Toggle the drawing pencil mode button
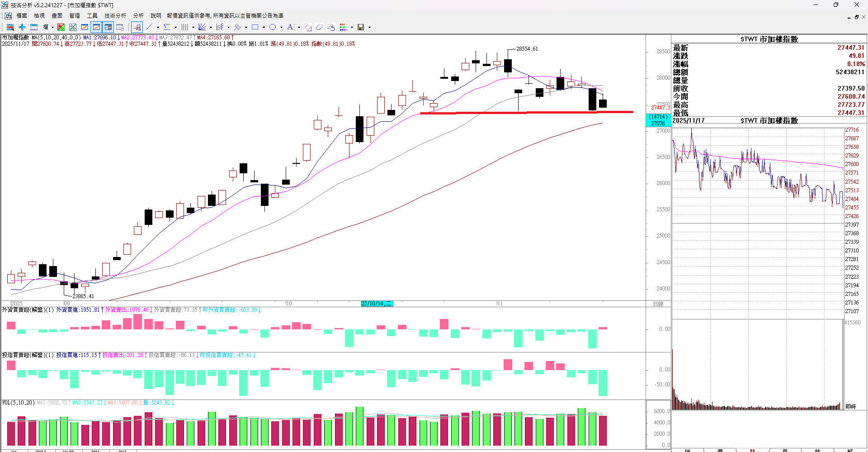Screen dimensions: 868x452 137,27
